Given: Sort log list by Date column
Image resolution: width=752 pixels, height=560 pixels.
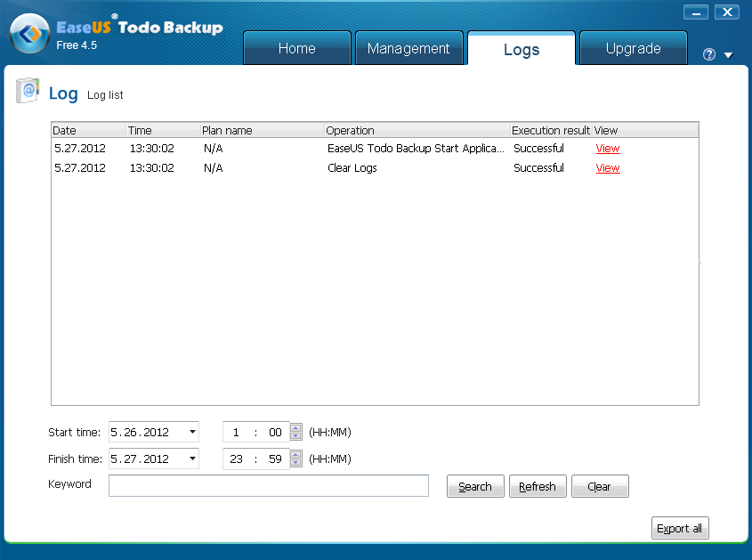Looking at the screenshot, I should pyautogui.click(x=89, y=131).
